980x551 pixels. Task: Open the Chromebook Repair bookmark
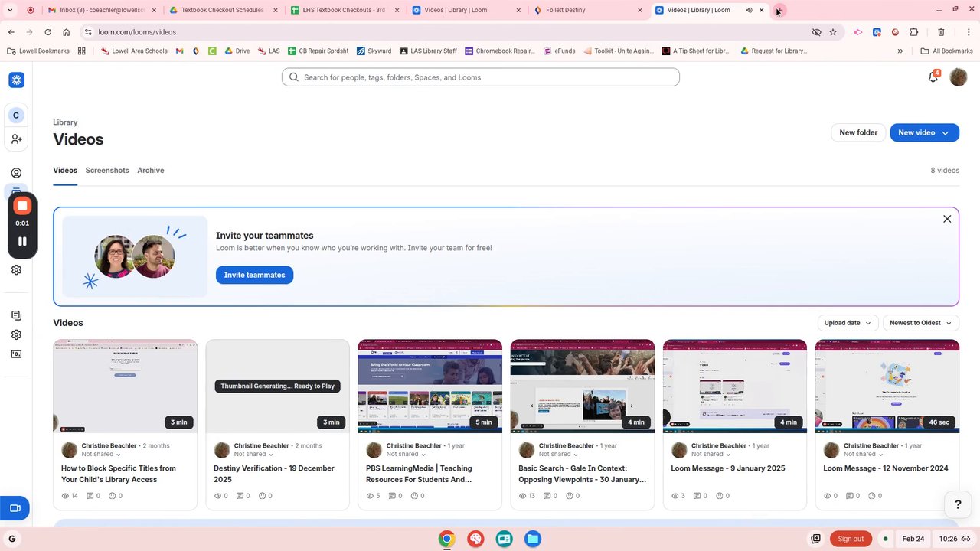pyautogui.click(x=500, y=51)
